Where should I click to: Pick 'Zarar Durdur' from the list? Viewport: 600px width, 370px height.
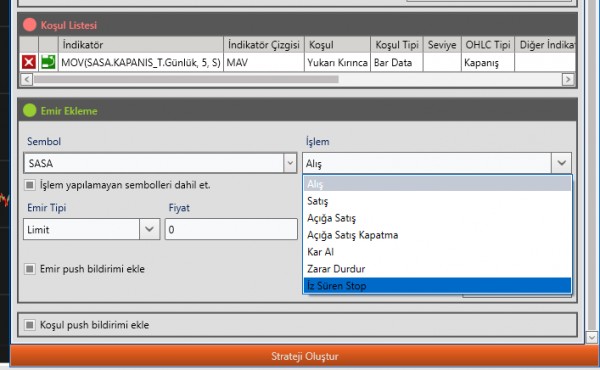[x=437, y=269]
